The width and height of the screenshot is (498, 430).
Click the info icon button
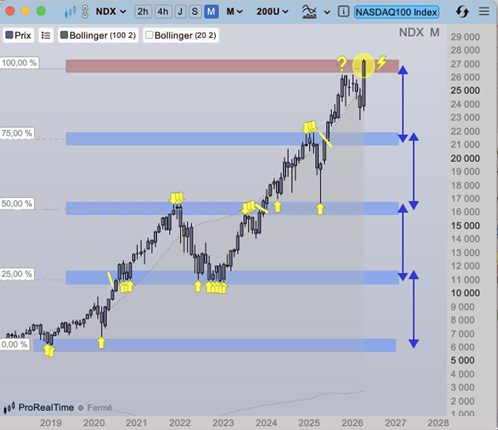click(343, 12)
